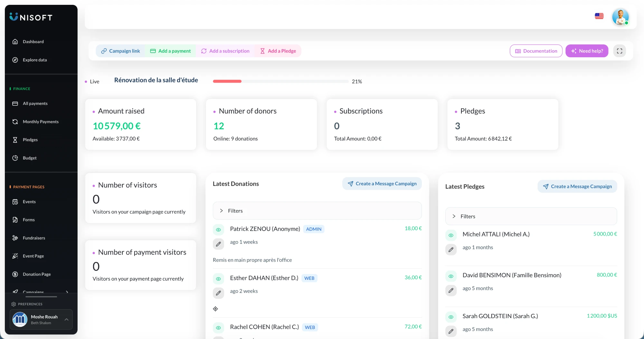
Task: Click the sidebar horizontal scroll handle
Action: pos(41,297)
